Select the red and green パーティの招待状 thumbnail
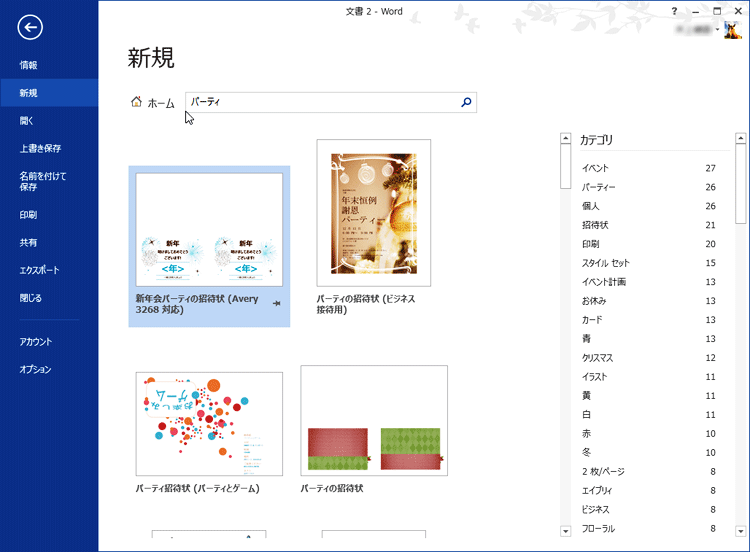The height and width of the screenshot is (552, 750). click(374, 420)
